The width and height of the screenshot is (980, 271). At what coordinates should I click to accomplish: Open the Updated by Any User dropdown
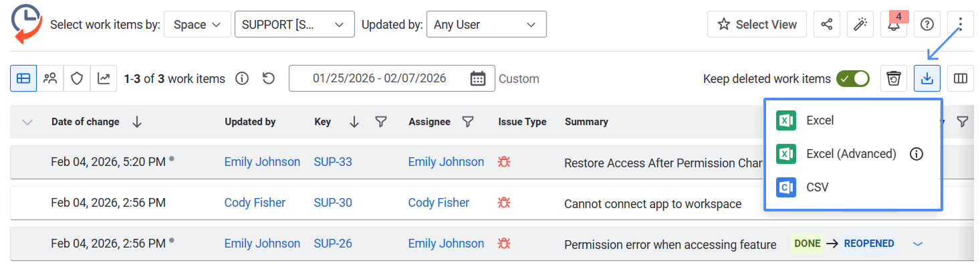[486, 25]
